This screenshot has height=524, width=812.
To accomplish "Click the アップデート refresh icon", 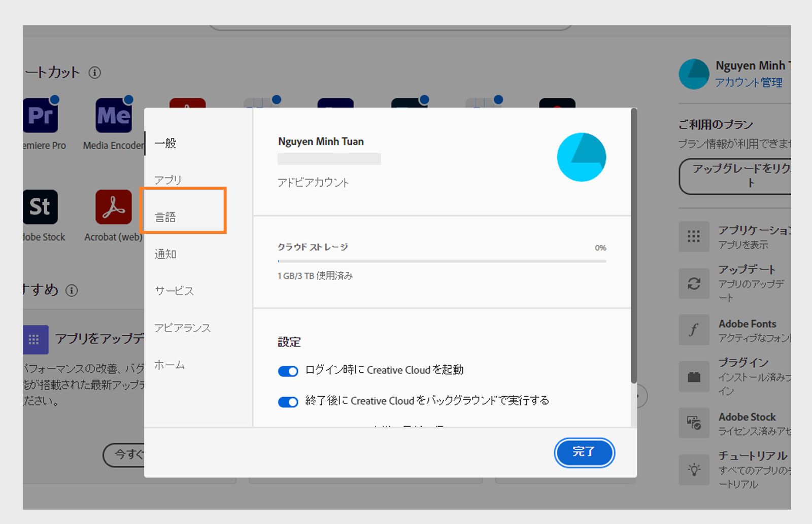I will point(694,284).
